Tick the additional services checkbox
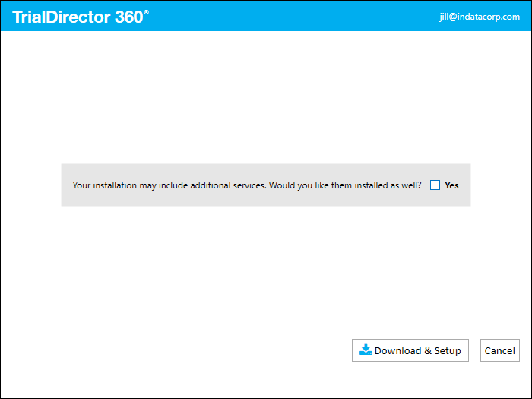The width and height of the screenshot is (532, 399). click(435, 185)
